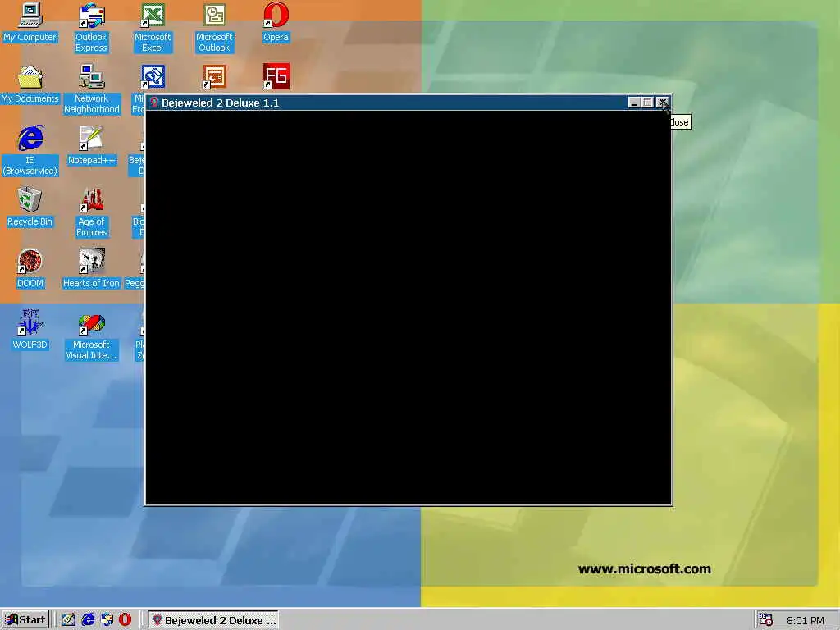Select the Microsoft Outlook desktop shortcut
840x630 pixels.
tap(214, 28)
